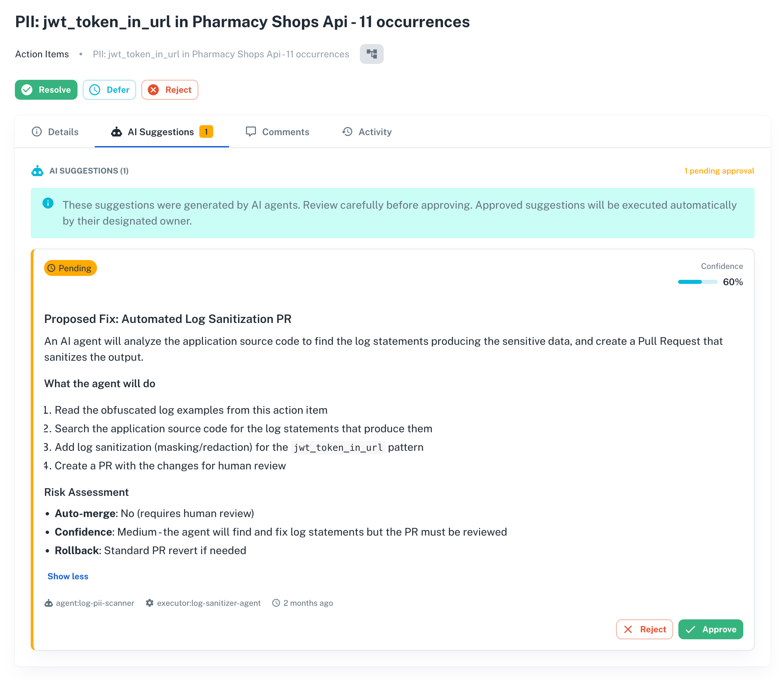Click the robot icon next to AI SUGGESTIONS (1)
784x680 pixels.
(x=37, y=171)
